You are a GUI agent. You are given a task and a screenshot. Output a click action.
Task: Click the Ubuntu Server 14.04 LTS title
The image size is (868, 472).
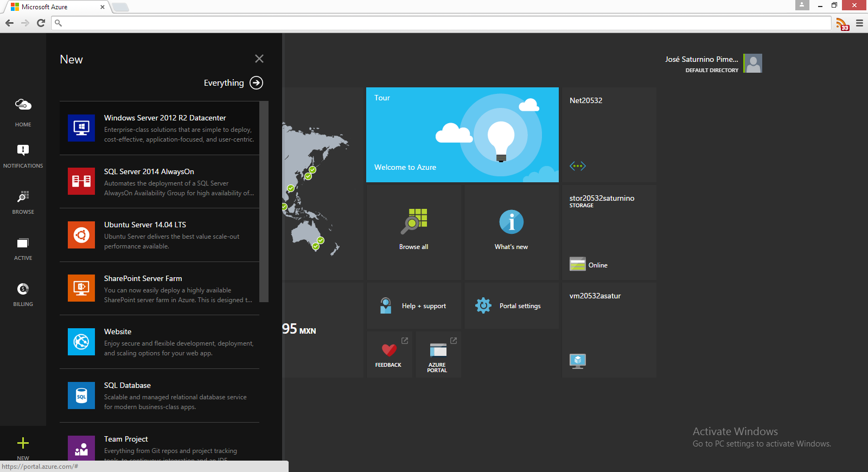pyautogui.click(x=145, y=225)
